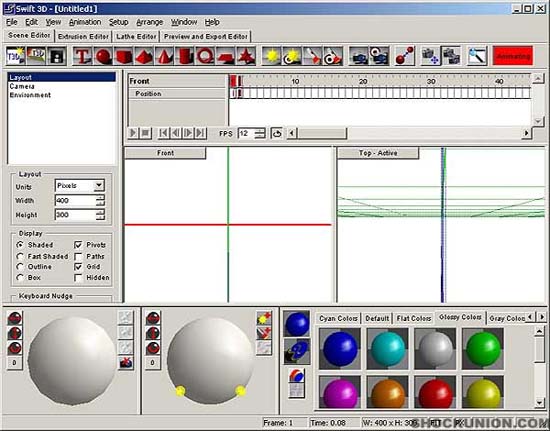Add a free spotlight from toolbar

(x=312, y=56)
